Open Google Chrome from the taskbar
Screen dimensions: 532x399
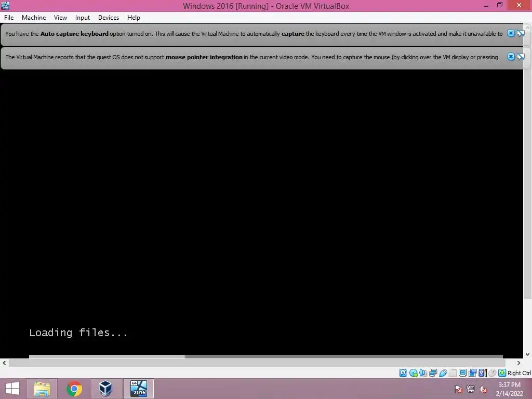(x=74, y=389)
